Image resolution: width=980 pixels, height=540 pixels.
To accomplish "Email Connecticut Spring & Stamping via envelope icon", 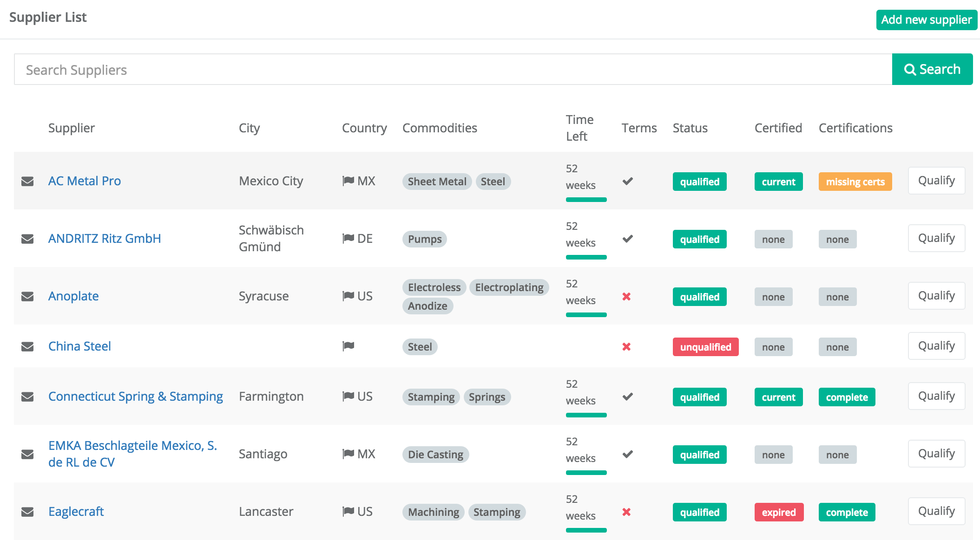I will [27, 397].
